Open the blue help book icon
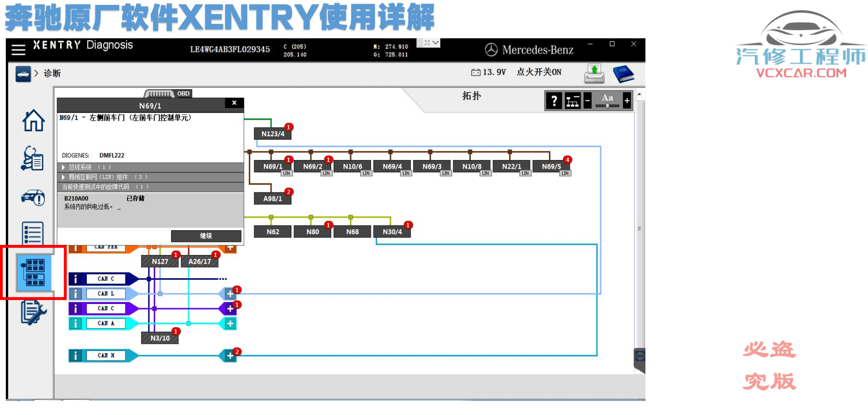868x415 pixels. (x=624, y=74)
